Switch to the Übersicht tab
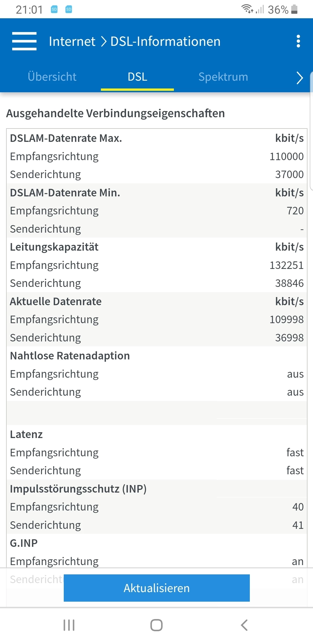313x644 pixels. pos(52,77)
